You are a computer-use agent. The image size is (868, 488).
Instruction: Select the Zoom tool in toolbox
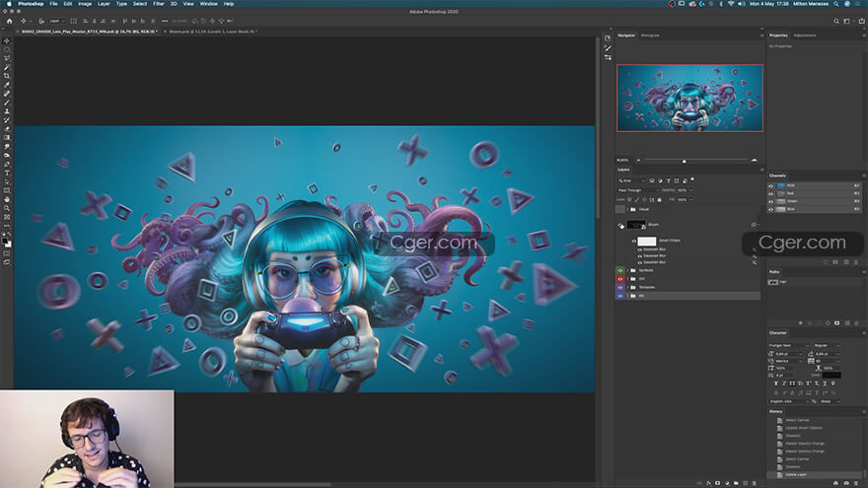(x=7, y=209)
